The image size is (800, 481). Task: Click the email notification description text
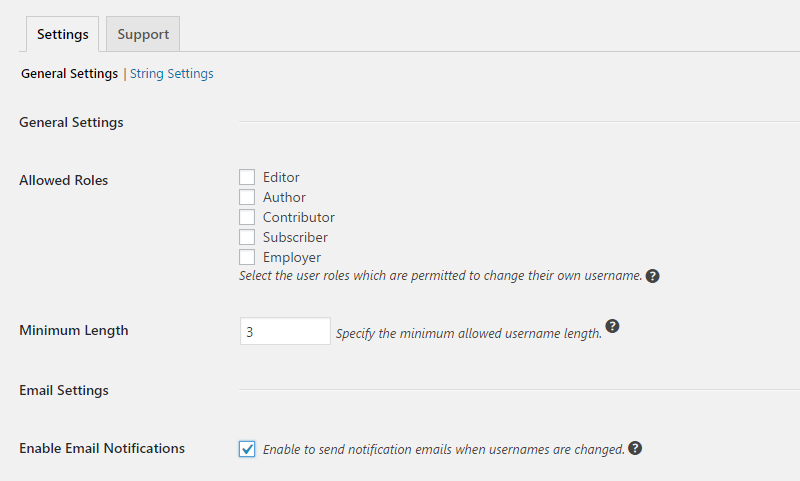[x=444, y=449]
